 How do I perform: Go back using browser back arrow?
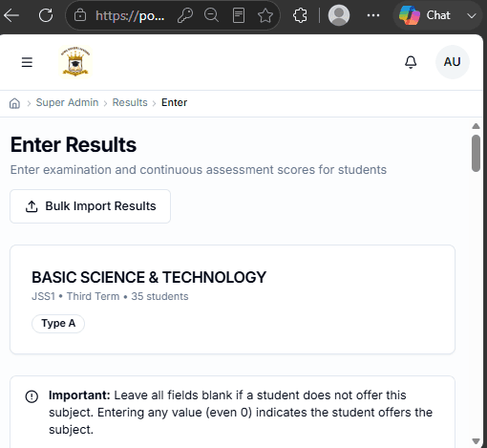11,15
